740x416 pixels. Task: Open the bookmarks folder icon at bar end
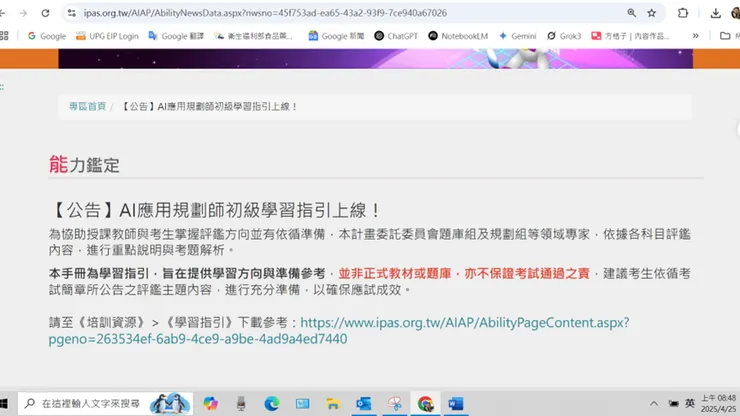point(725,36)
